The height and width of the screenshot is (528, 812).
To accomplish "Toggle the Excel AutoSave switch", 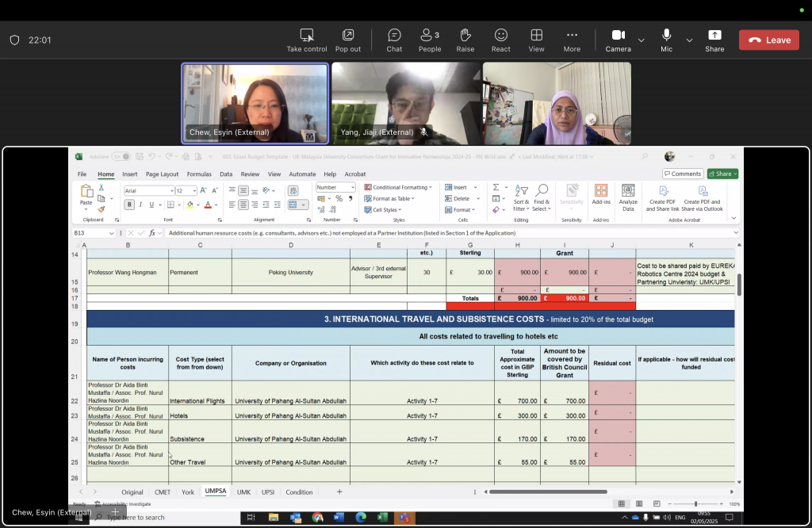I will coord(121,156).
